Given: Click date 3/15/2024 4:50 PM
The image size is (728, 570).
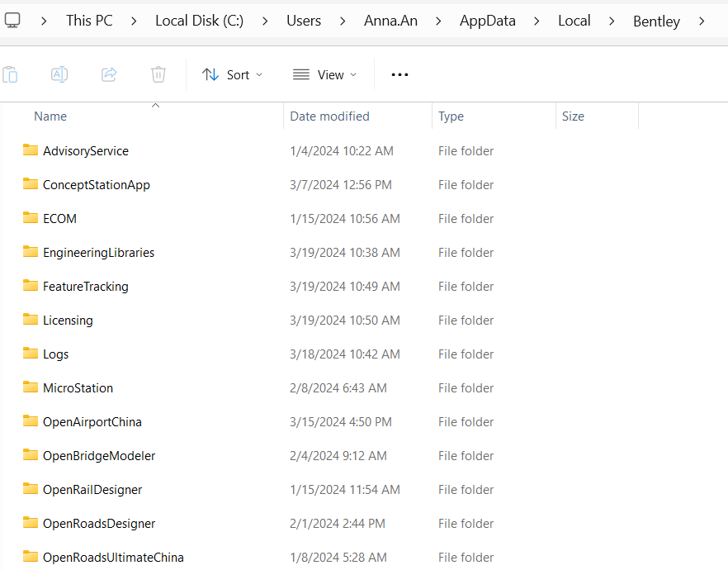Looking at the screenshot, I should click(341, 422).
